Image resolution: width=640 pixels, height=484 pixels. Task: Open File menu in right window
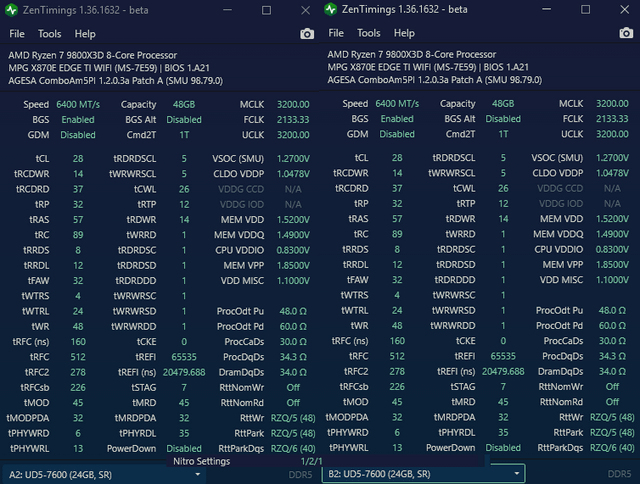point(336,33)
